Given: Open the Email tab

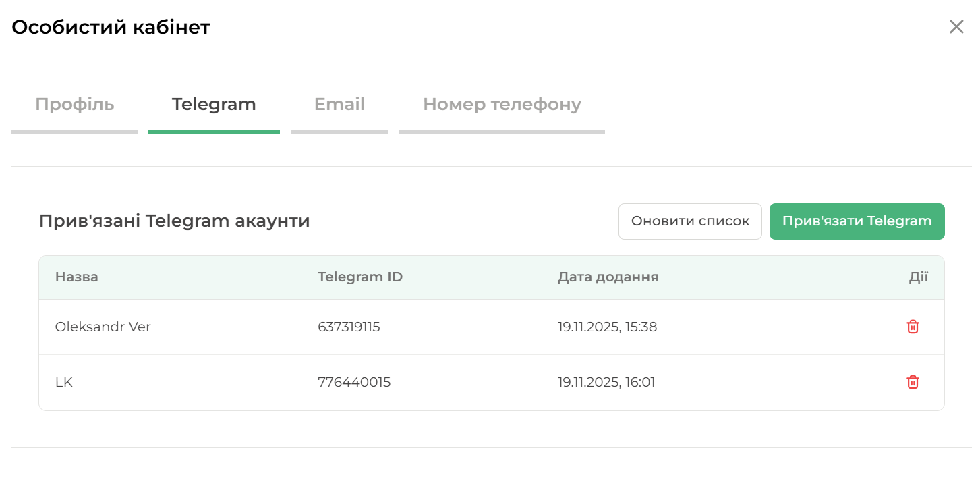Looking at the screenshot, I should click(x=339, y=105).
